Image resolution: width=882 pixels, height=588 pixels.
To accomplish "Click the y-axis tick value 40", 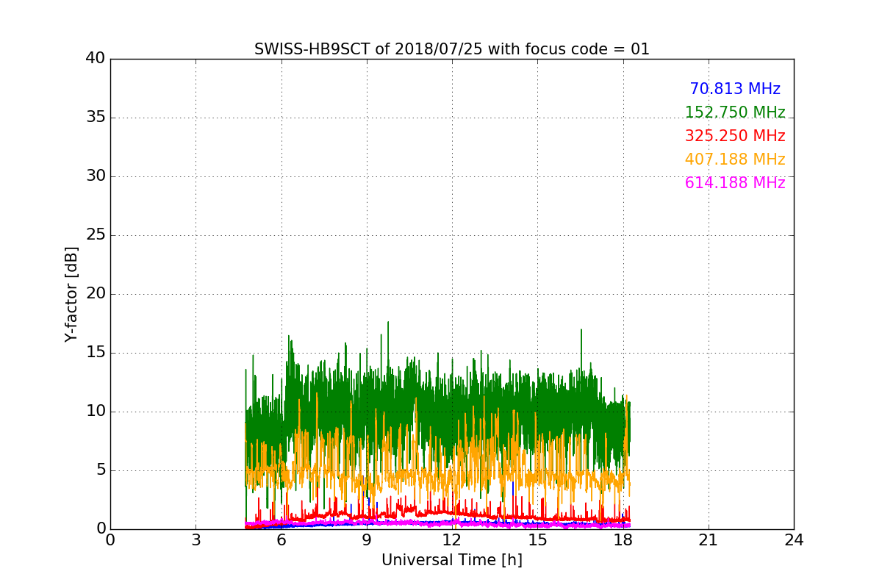I will tap(96, 59).
